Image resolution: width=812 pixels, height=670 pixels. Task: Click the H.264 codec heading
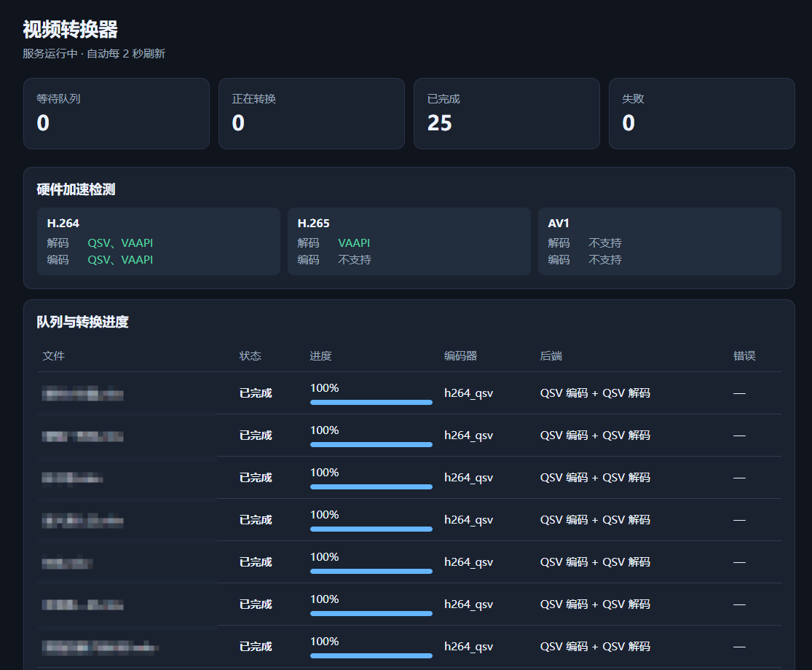(x=63, y=223)
